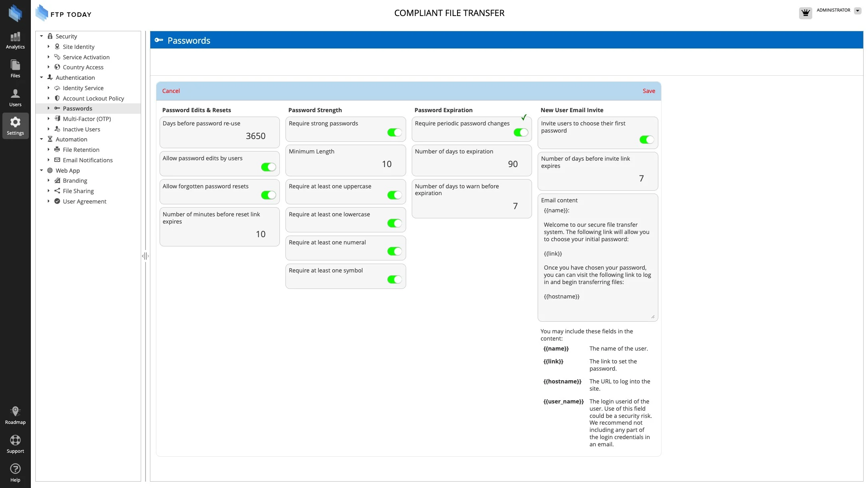Screen dimensions: 868x488
Task: Click the FTP Today logo
Action: [x=63, y=13]
